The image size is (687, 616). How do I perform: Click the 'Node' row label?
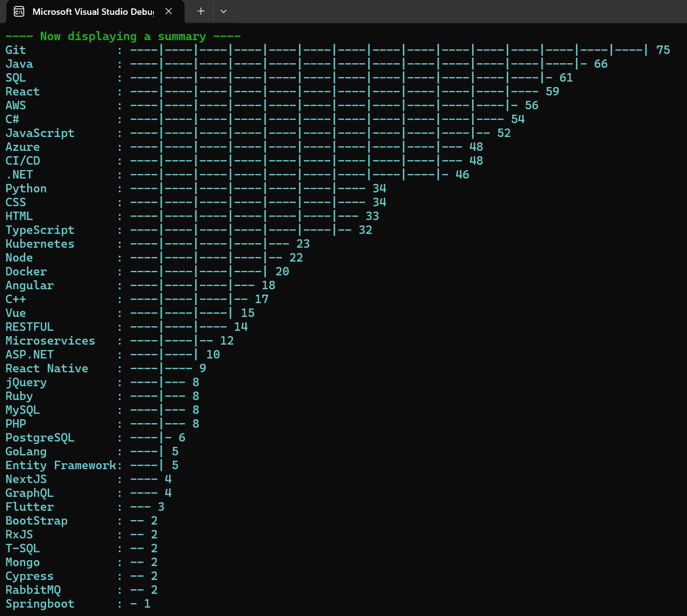coord(19,258)
